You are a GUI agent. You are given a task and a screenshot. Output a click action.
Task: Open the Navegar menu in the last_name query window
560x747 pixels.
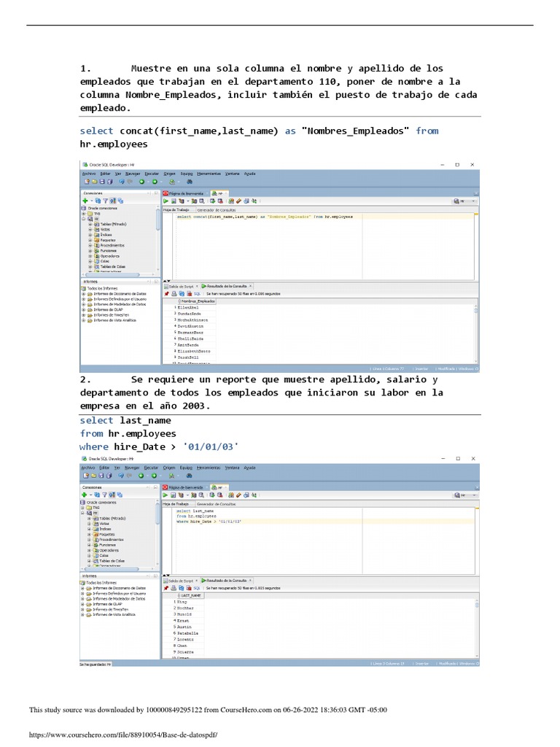(x=132, y=468)
